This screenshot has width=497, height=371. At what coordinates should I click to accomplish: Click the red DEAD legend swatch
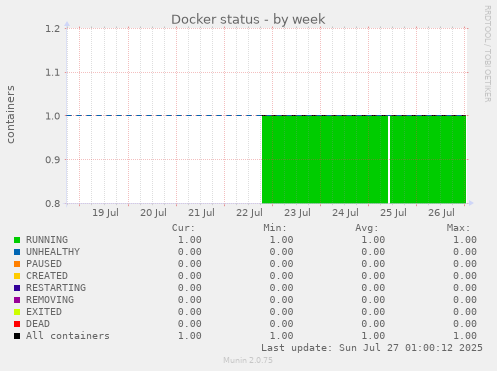pyautogui.click(x=17, y=324)
